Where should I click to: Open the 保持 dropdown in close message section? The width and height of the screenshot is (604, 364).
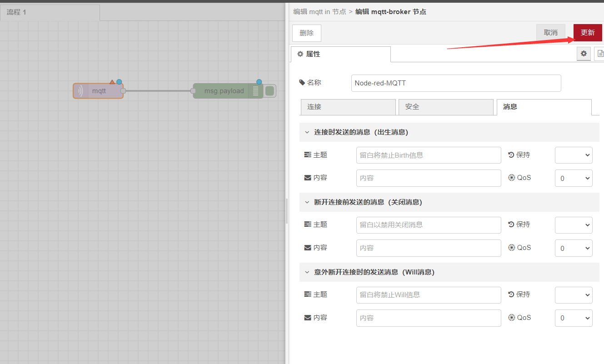(574, 225)
